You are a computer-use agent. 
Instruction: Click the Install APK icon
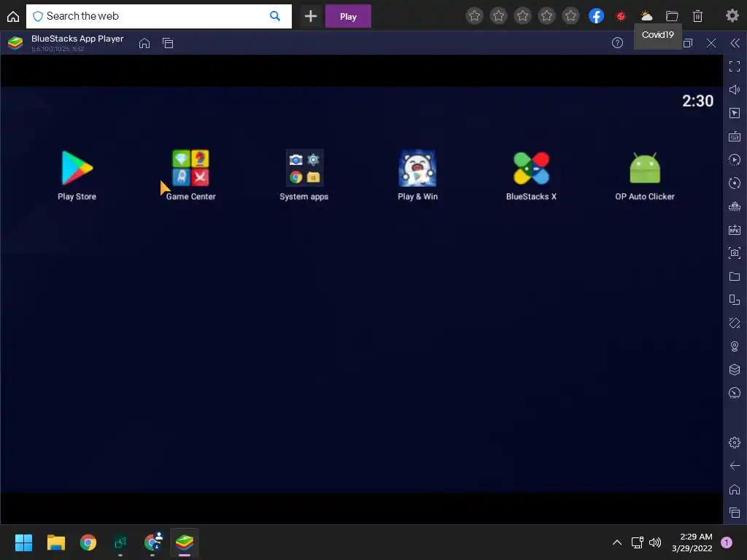pos(734,230)
